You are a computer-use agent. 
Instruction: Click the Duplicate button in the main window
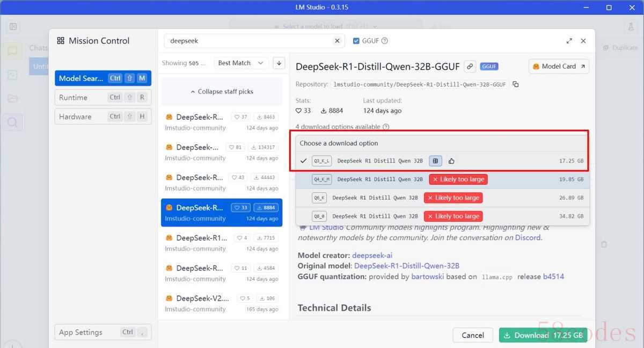(620, 48)
